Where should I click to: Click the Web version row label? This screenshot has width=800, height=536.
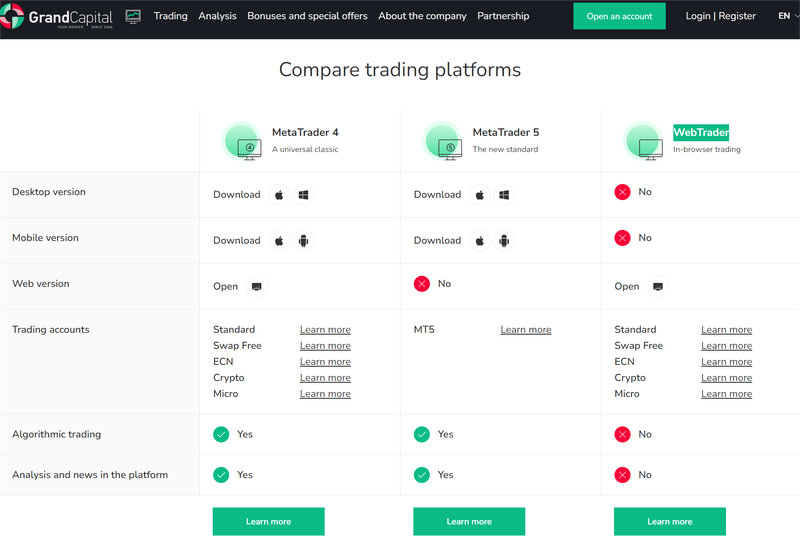pyautogui.click(x=41, y=284)
